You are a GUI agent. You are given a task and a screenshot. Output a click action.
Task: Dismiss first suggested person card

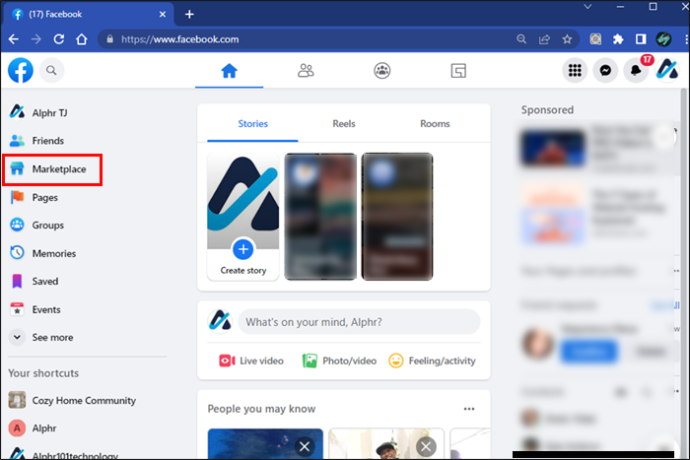[305, 447]
